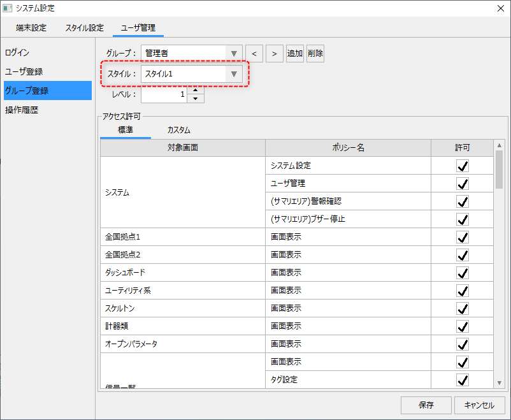Click the 追加 button to add group
The image size is (511, 420).
pyautogui.click(x=294, y=54)
